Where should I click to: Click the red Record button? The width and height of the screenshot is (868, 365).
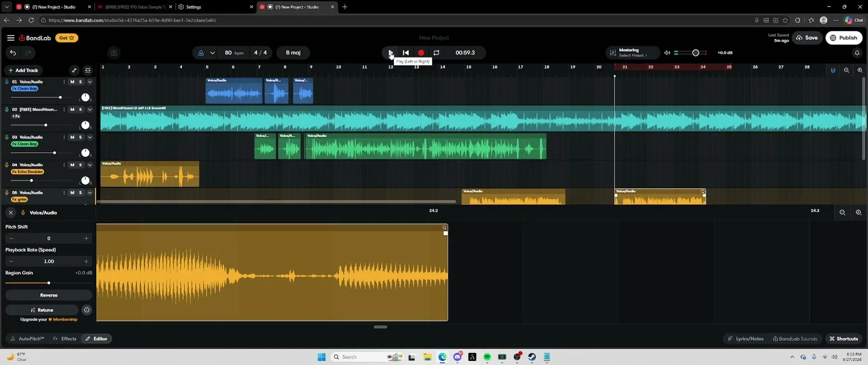pyautogui.click(x=421, y=53)
